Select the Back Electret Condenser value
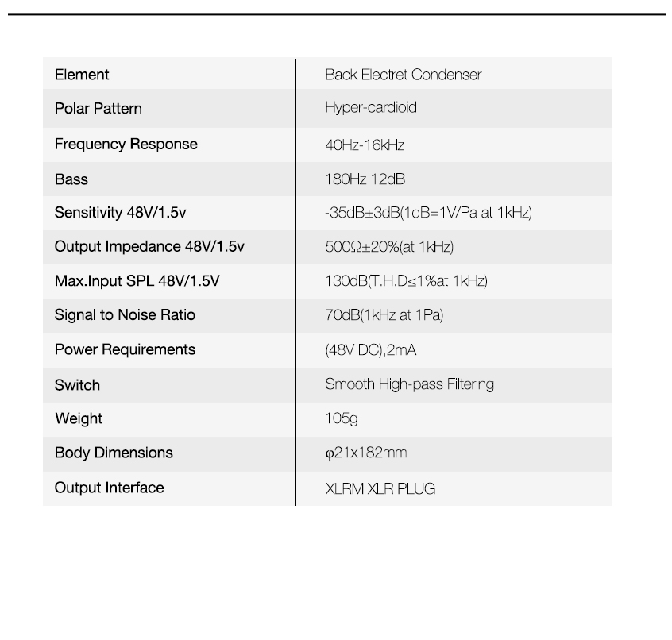672x640 pixels. coord(403,75)
